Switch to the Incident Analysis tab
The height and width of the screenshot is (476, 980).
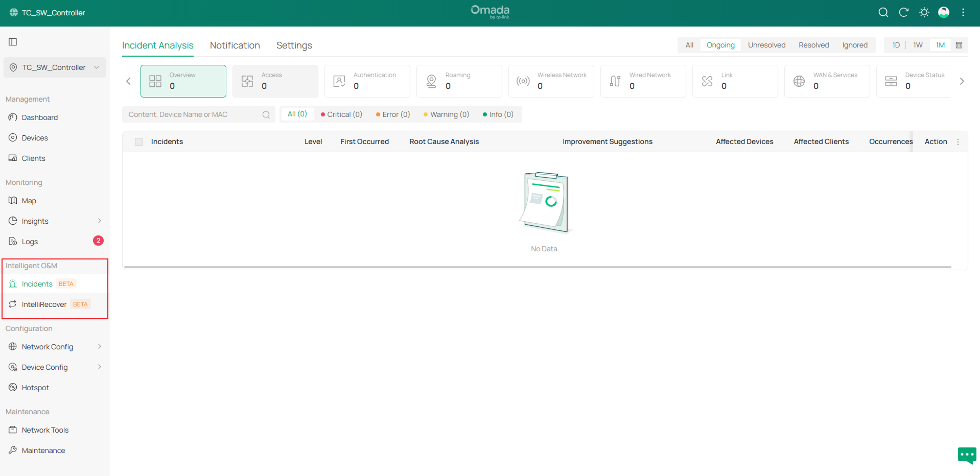coord(158,46)
